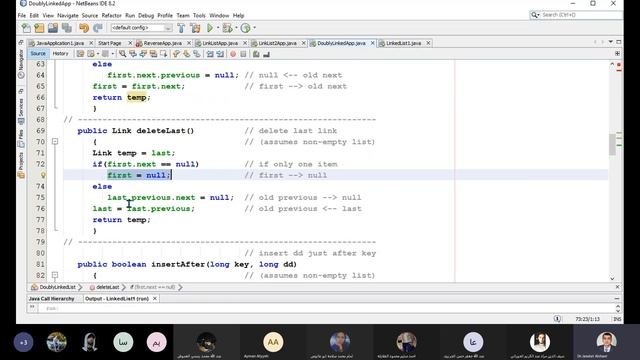Viewport: 640px width, 360px height.
Task: Toggle Rectangular Selection in the editor toolbar
Action: pos(163,54)
